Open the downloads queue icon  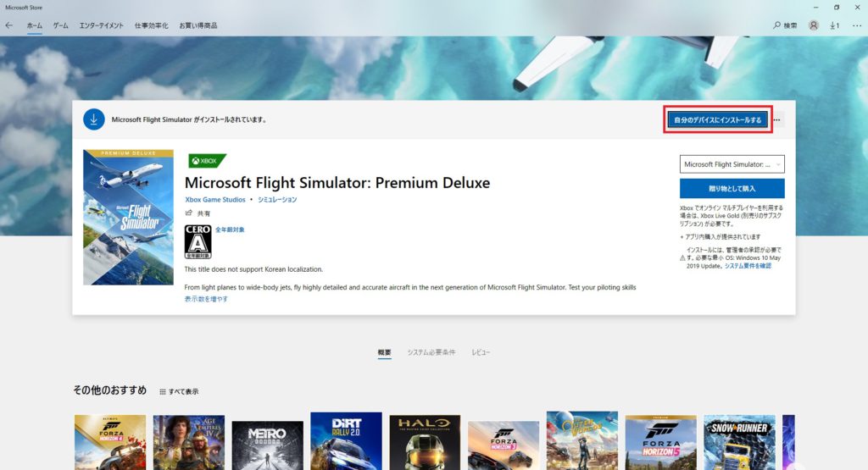click(834, 25)
